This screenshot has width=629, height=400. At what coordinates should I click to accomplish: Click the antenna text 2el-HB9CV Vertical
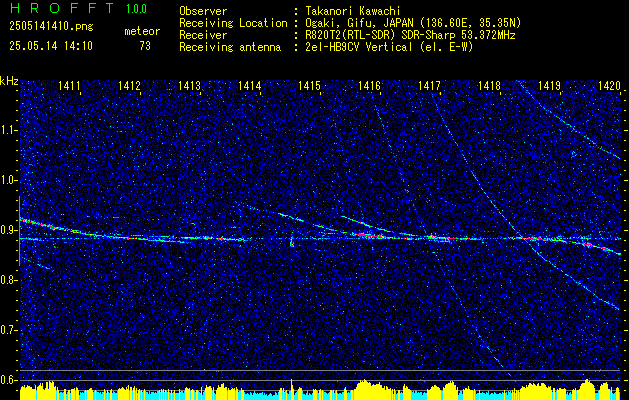pos(359,47)
